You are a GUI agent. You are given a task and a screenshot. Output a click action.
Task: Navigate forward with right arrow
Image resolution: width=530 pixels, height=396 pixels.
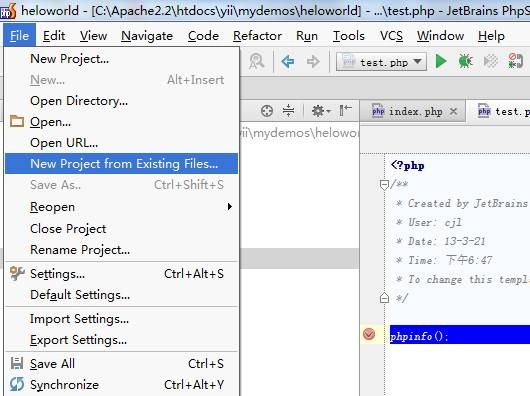tap(313, 62)
